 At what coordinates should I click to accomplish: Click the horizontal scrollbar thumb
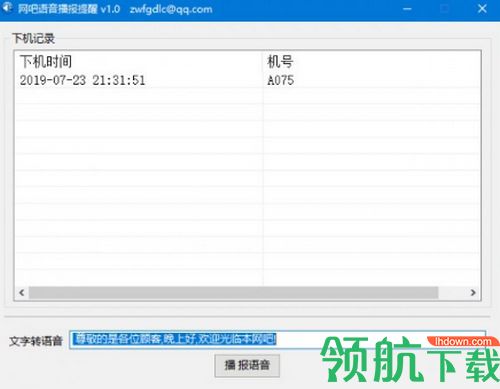[233, 293]
